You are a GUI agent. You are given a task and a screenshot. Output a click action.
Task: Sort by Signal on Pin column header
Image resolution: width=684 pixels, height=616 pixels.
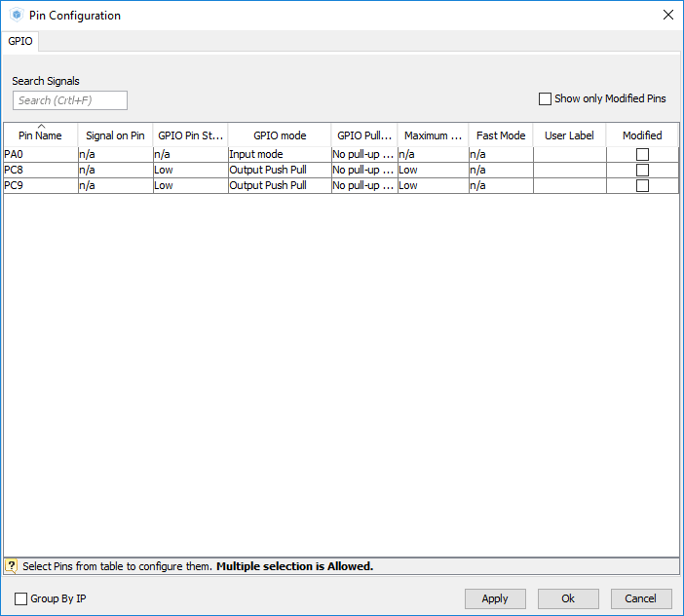[x=115, y=135]
